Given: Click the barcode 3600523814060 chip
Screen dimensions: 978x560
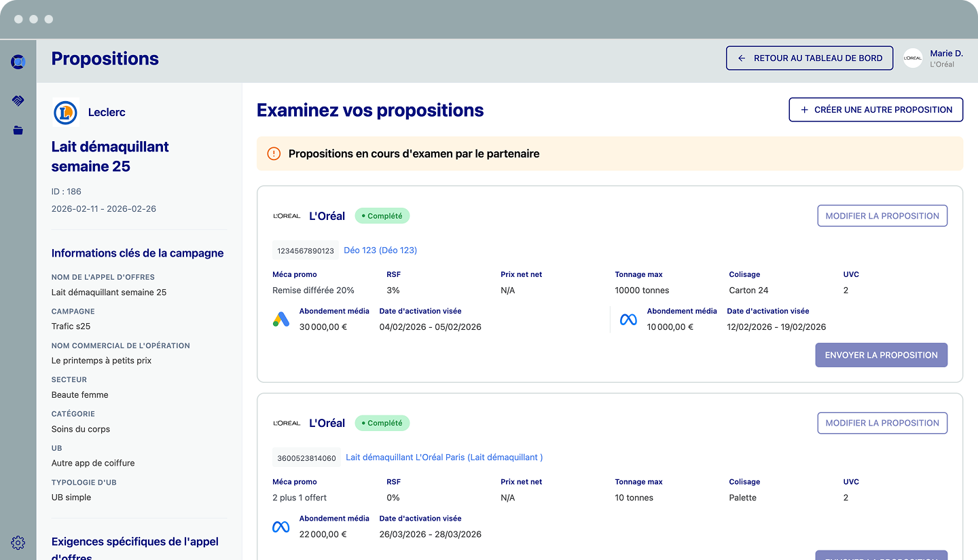Looking at the screenshot, I should click(x=306, y=458).
